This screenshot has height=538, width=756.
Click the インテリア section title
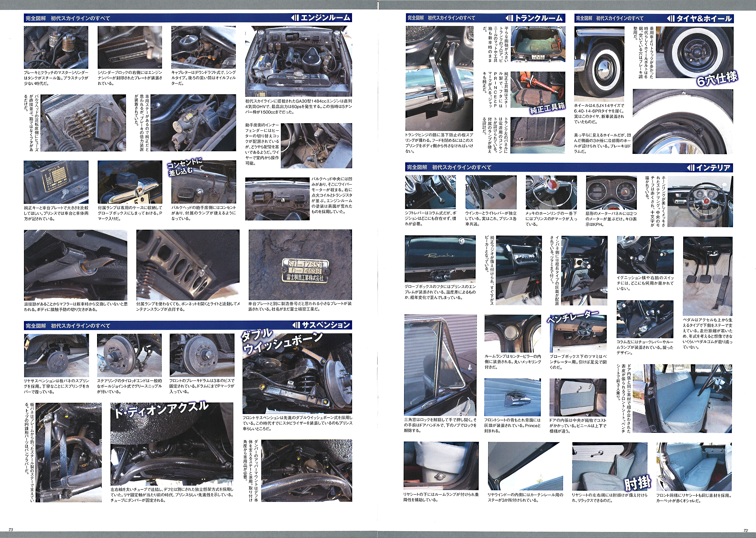pos(713,168)
